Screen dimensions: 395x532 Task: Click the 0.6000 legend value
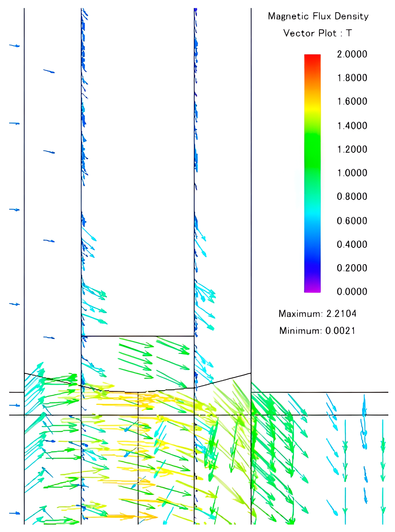tap(352, 221)
